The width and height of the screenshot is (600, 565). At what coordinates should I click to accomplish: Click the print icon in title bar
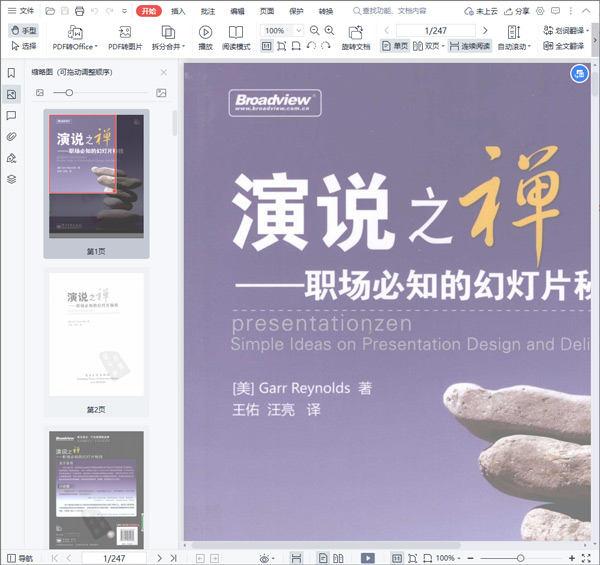coord(80,11)
